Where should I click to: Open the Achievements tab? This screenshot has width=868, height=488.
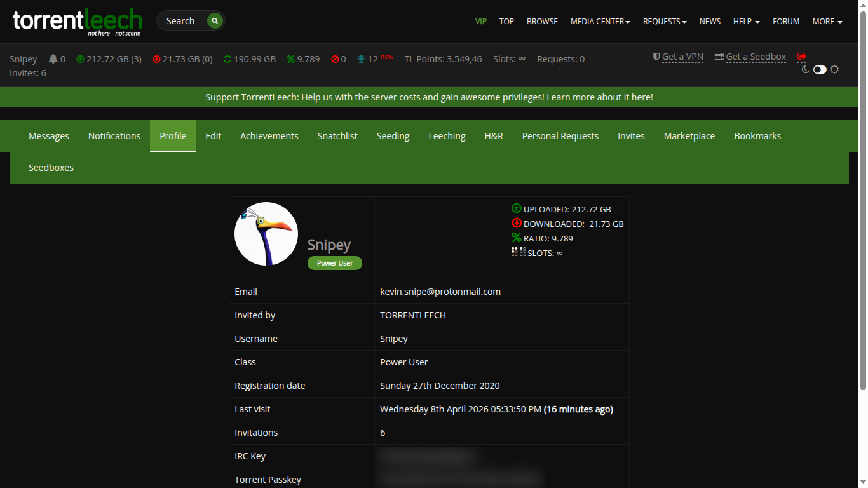click(269, 136)
